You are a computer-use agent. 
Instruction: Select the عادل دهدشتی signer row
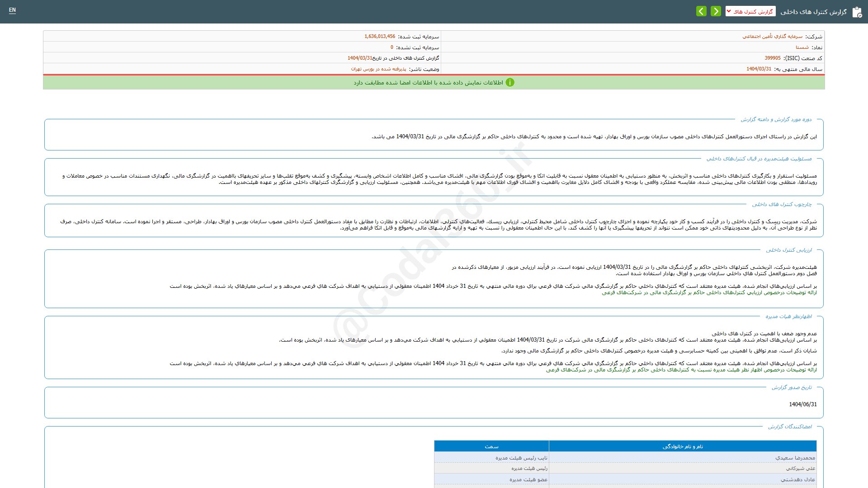(797, 479)
